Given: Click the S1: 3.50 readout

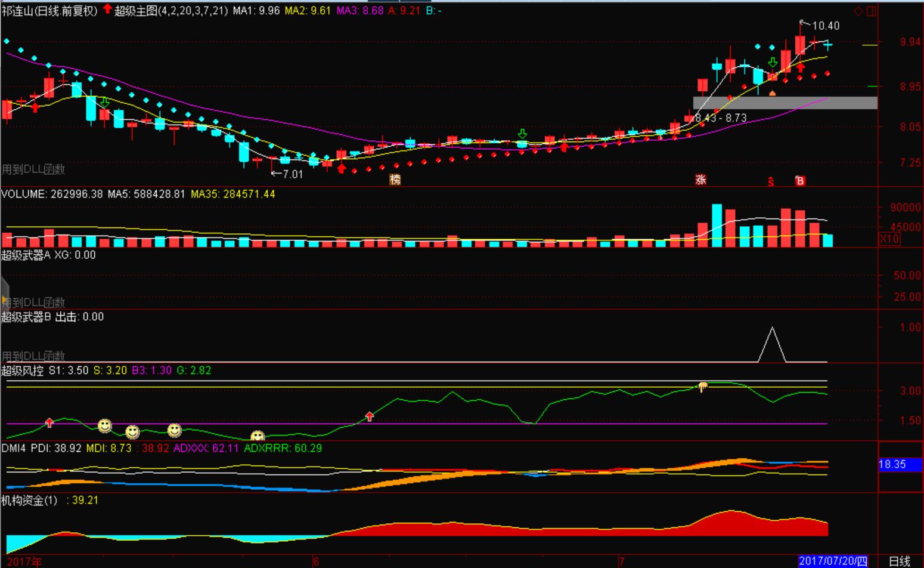Looking at the screenshot, I should click(69, 371).
